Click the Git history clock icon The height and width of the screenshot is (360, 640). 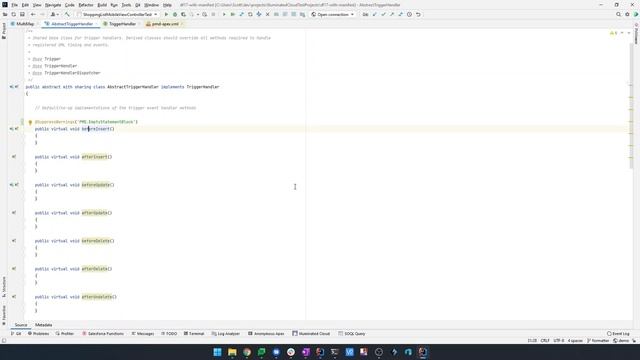point(409,14)
